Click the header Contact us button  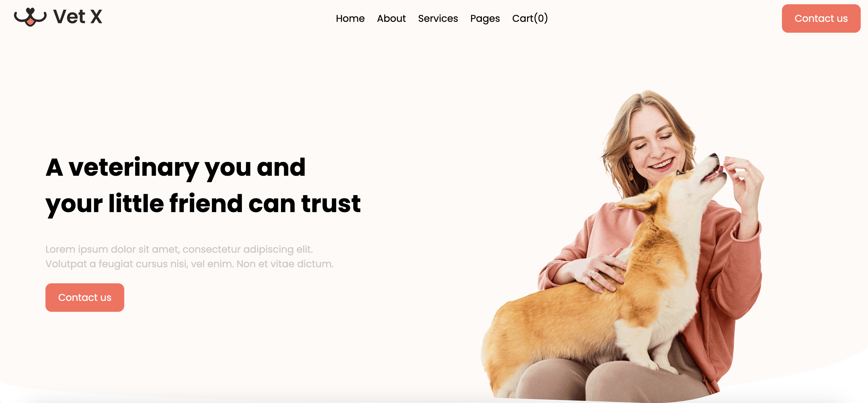(821, 18)
